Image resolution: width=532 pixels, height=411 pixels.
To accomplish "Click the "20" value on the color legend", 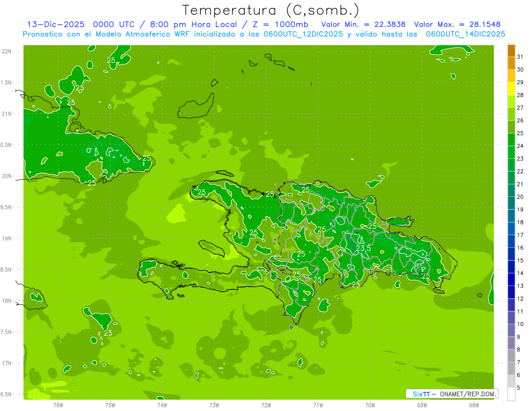I will pos(520,197).
